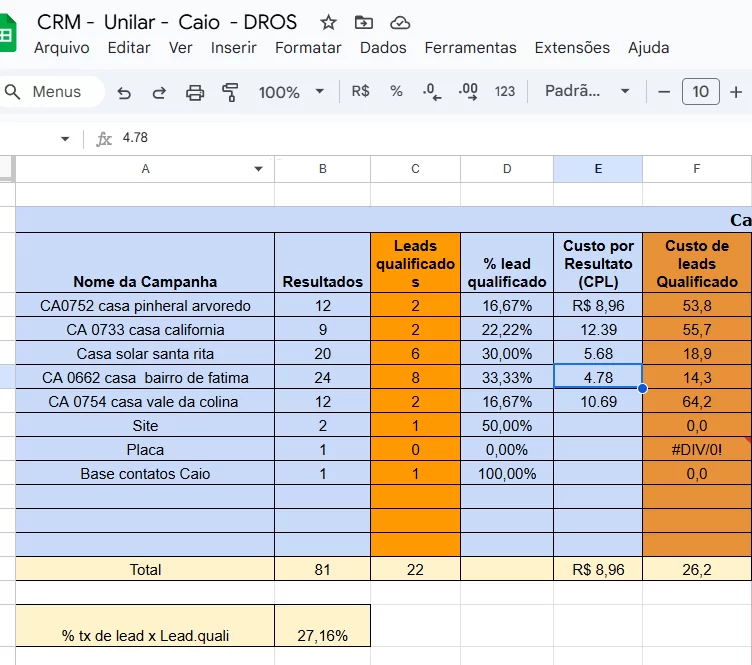Click the move to folder icon
The image size is (752, 665).
364,22
